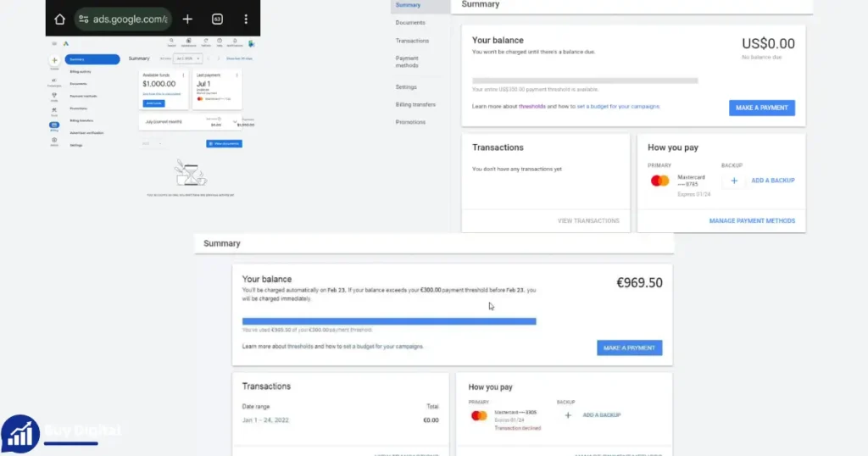Viewport: 868px width, 456px height.
Task: Open Last payment card three-dot menu
Action: [237, 75]
